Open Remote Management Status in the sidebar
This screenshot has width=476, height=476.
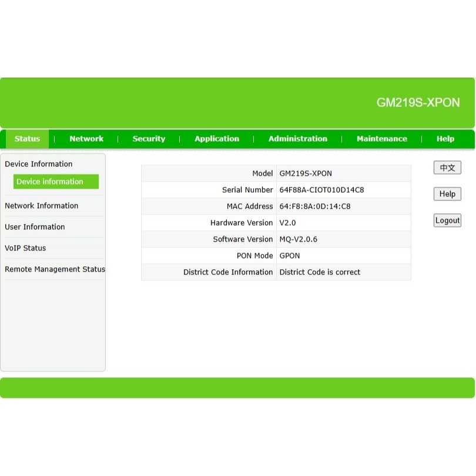[55, 269]
